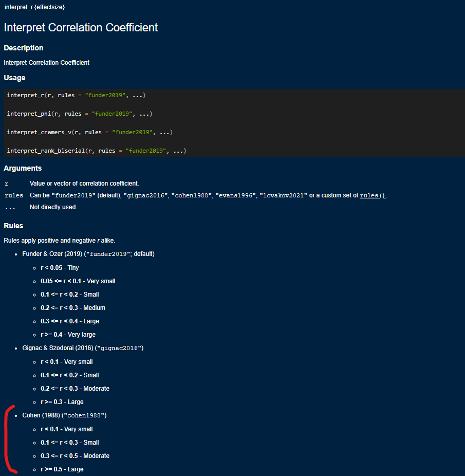Click the interpret_r {effectsize} page header
Screen dimensions: 465x476
coord(34,7)
